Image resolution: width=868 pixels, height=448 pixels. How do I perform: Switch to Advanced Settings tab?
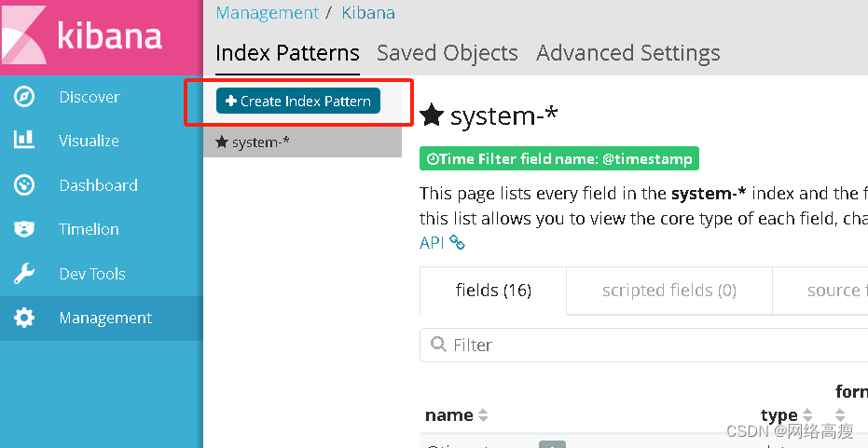628,53
